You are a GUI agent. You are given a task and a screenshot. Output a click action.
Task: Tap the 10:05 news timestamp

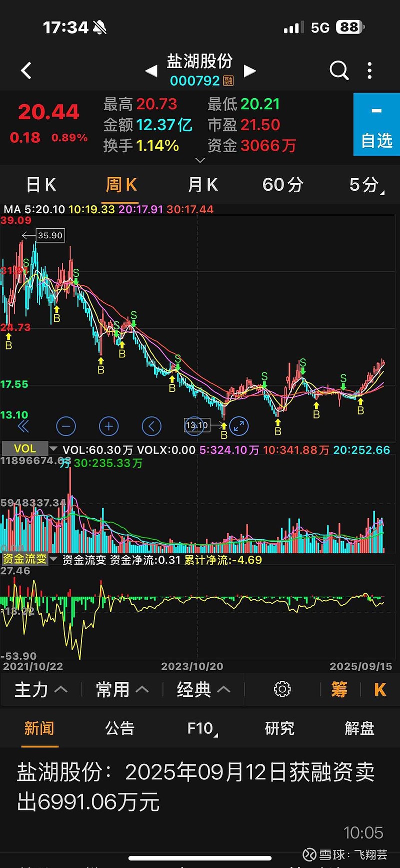click(x=363, y=833)
